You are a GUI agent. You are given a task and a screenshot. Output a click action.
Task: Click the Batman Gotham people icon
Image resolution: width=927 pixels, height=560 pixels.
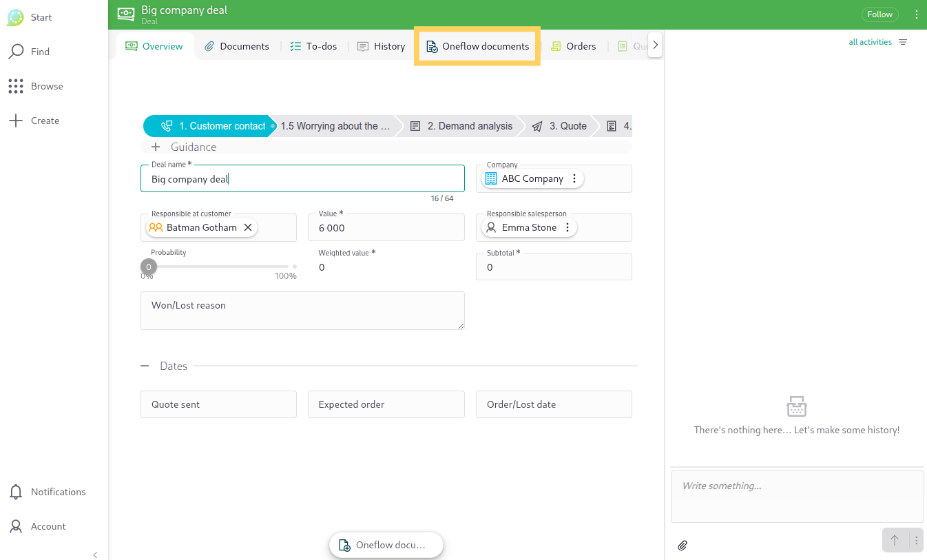coord(156,227)
